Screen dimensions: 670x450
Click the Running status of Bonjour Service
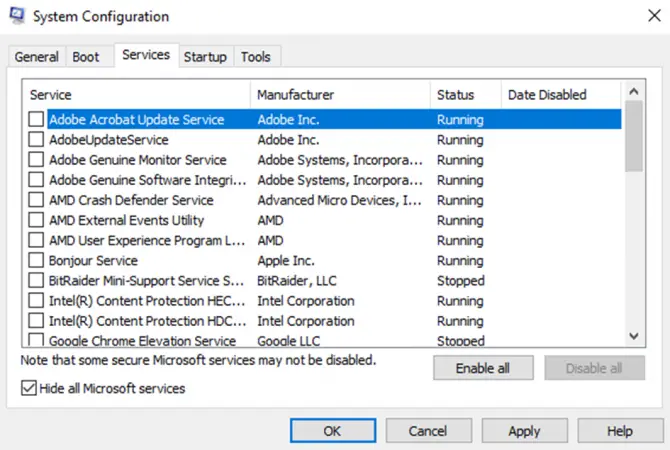coord(460,261)
